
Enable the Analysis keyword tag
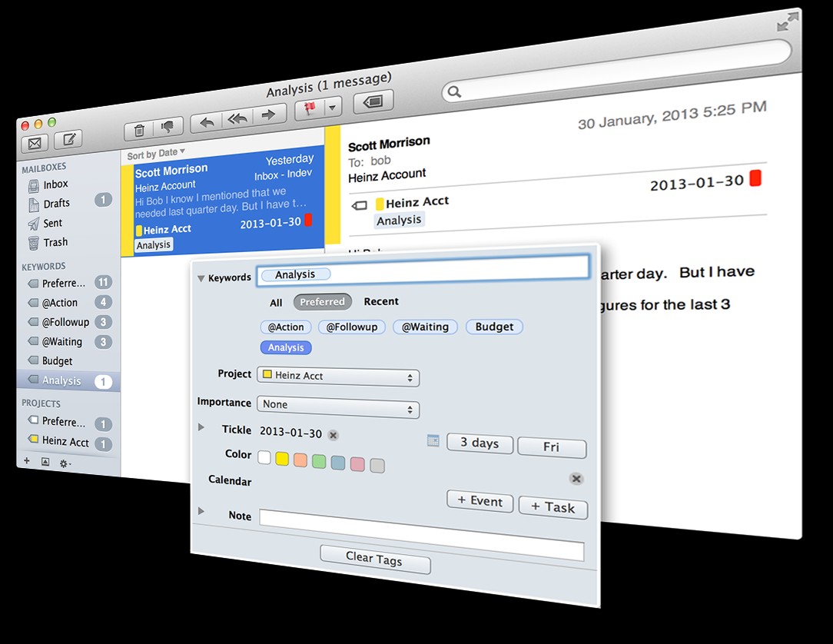[285, 347]
